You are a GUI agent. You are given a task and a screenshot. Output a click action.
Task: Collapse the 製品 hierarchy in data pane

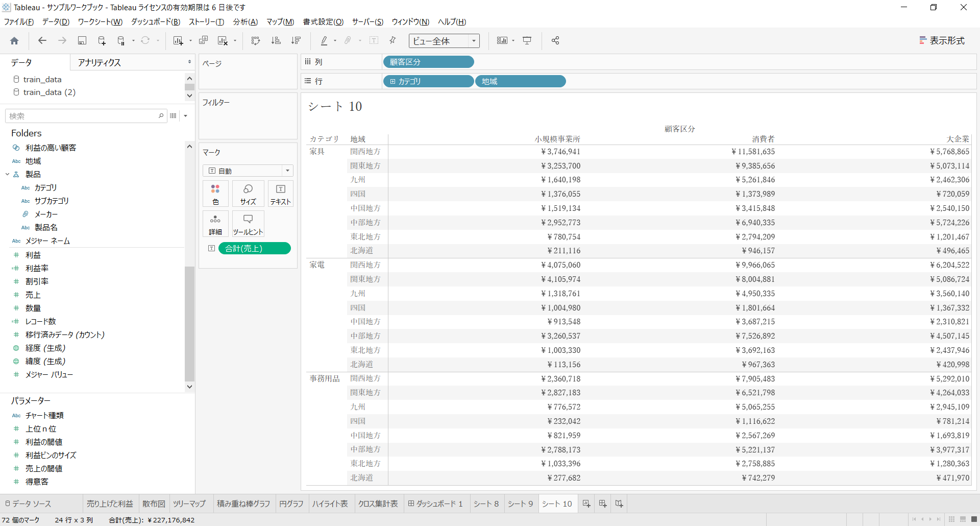[7, 174]
